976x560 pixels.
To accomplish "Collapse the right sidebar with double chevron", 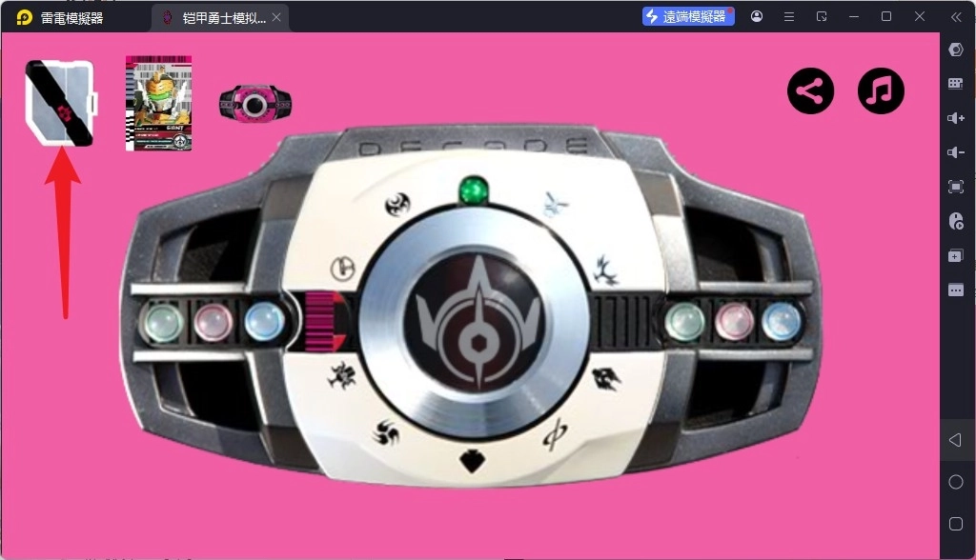I will tap(956, 16).
